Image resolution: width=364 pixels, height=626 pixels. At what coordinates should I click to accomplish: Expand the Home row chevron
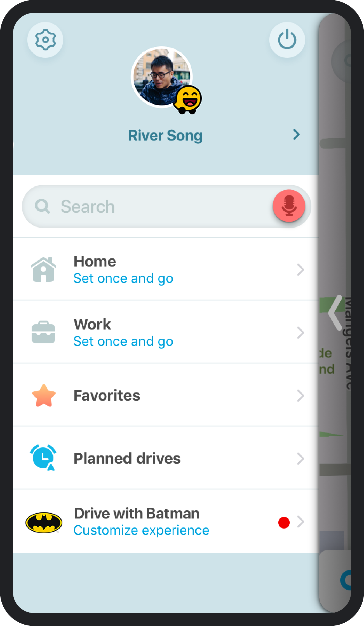(300, 270)
